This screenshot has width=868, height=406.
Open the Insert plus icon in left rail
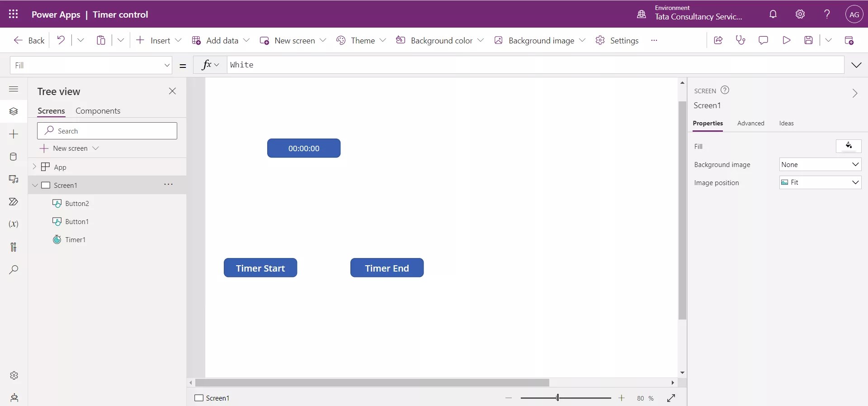[14, 134]
